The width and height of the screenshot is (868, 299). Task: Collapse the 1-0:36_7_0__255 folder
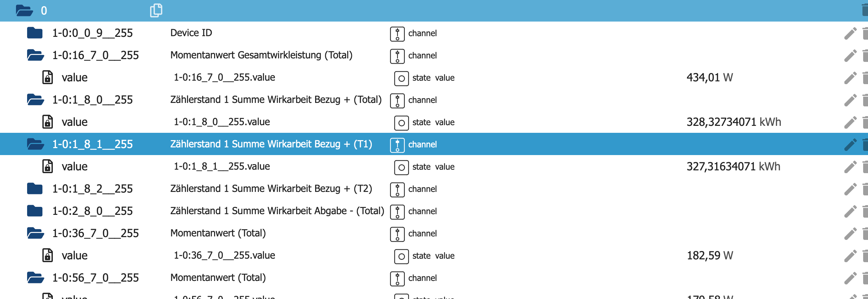click(x=35, y=233)
